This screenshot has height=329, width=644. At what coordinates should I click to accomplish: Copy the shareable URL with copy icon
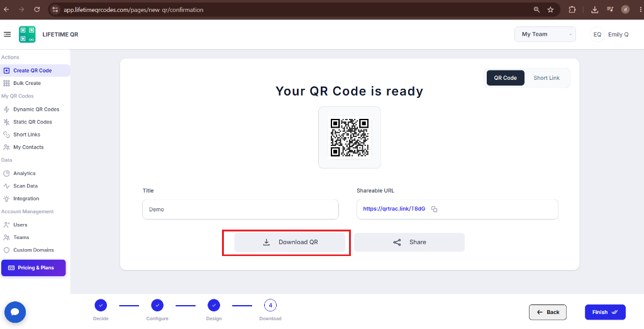tap(434, 209)
